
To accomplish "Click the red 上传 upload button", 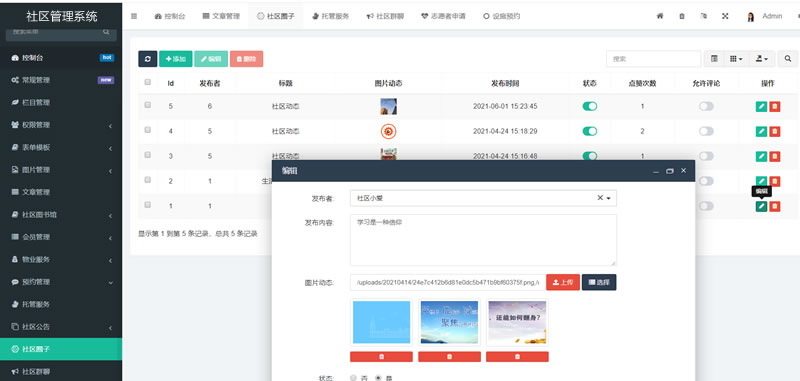I will [x=563, y=282].
